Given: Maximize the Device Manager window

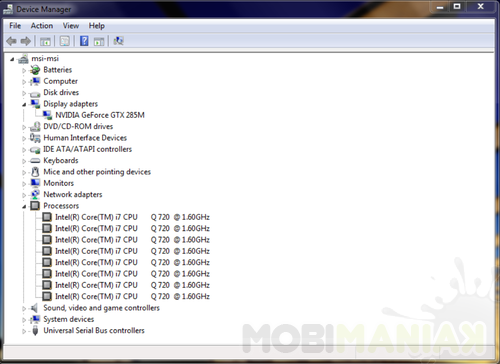Looking at the screenshot, I should (x=457, y=7).
